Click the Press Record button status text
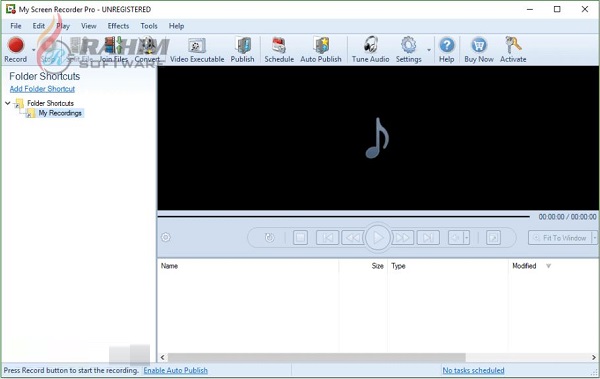Viewport: 600px width, 379px height. click(71, 371)
